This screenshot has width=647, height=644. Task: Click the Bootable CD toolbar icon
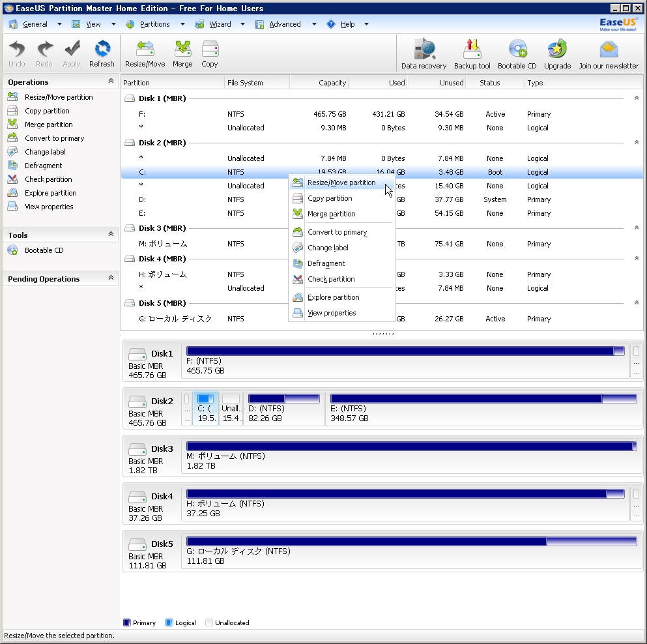(x=517, y=53)
